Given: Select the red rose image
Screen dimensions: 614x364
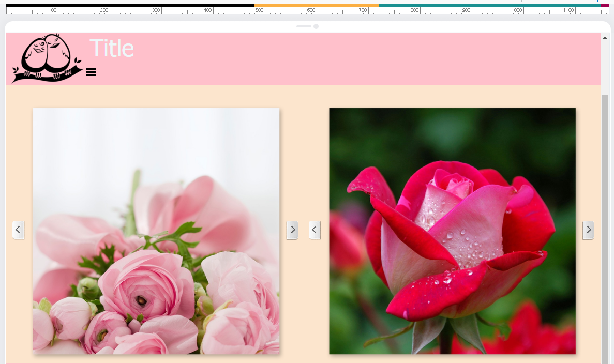Looking at the screenshot, I should coord(452,231).
